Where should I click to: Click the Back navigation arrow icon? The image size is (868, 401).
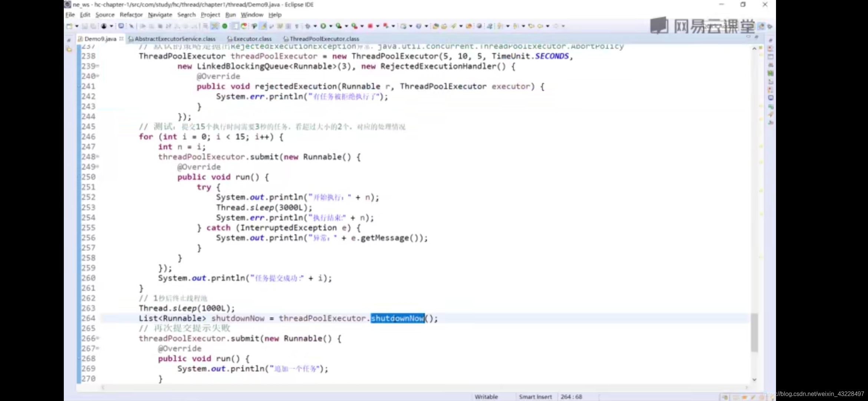point(540,26)
